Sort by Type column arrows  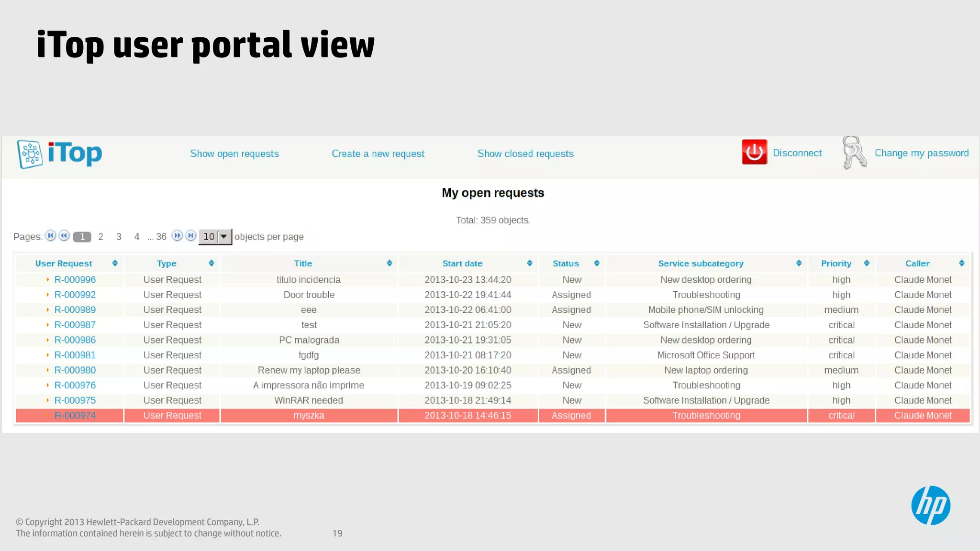212,264
